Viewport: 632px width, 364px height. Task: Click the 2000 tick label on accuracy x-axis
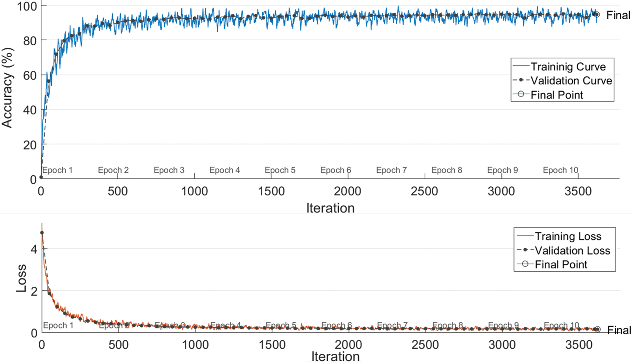[x=347, y=191]
